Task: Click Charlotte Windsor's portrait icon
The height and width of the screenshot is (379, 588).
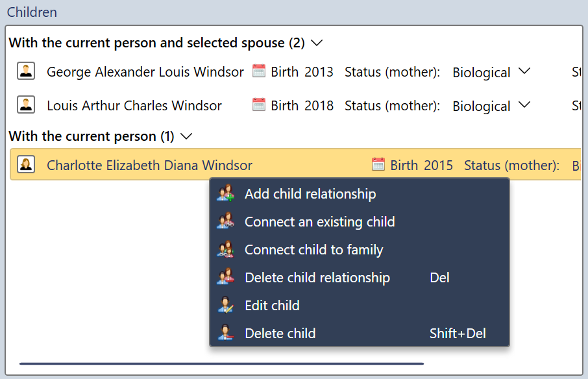Action: [26, 164]
